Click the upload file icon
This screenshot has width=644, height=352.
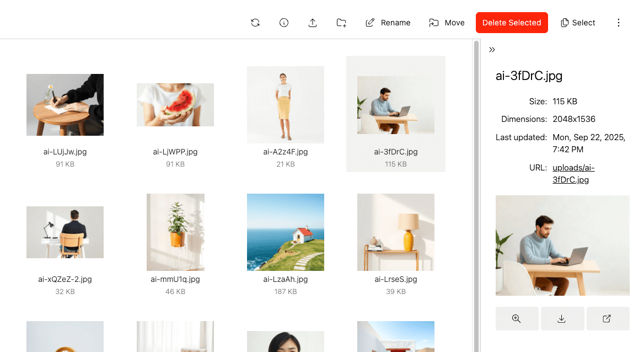point(313,23)
